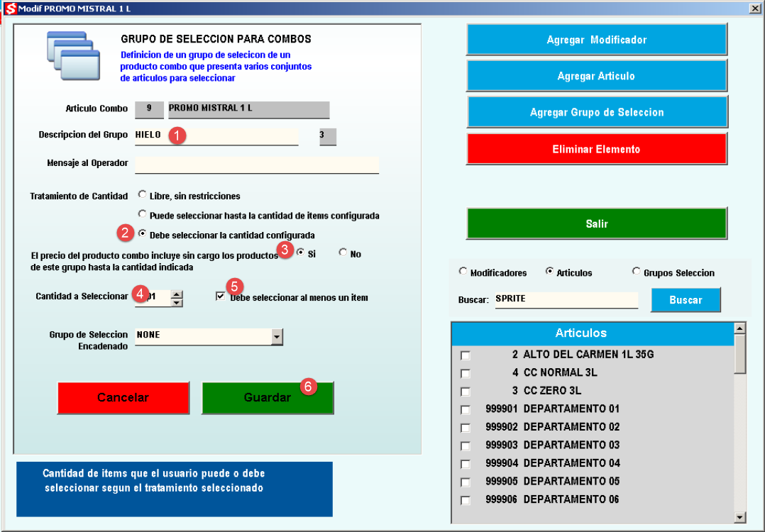
Task: Save changes with the Guardar button
Action: pyautogui.click(x=268, y=397)
